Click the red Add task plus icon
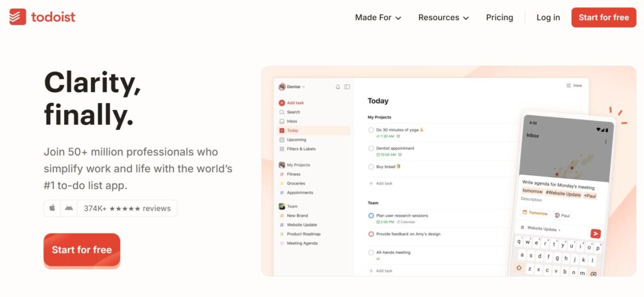 [x=282, y=103]
